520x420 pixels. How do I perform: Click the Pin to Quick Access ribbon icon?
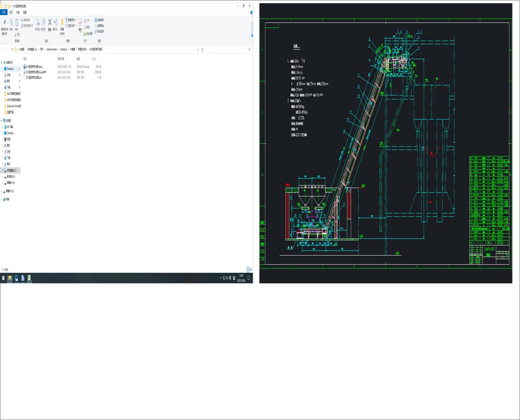4,23
